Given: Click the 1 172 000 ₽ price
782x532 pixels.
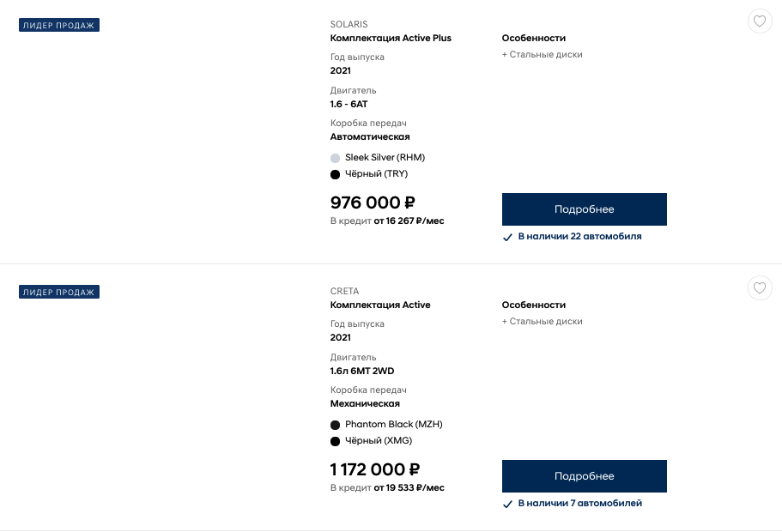Looking at the screenshot, I should click(375, 469).
